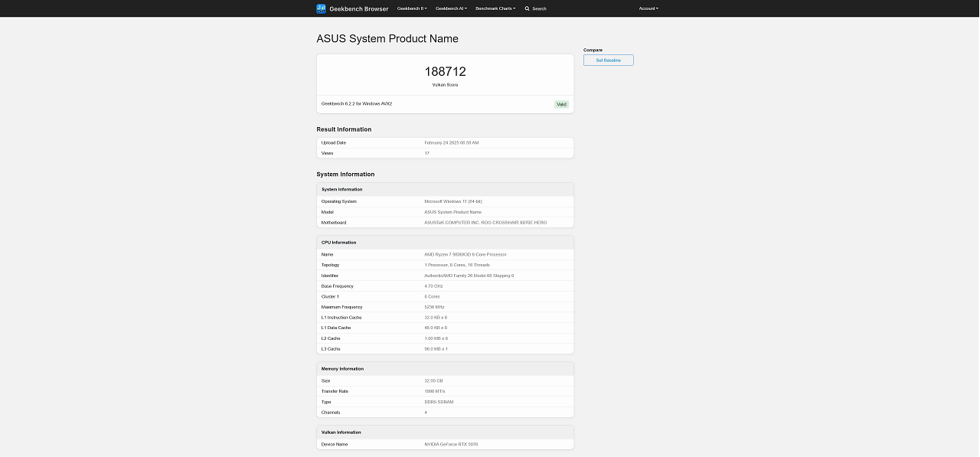Click the AMD Ryzen 7 9800X3D processor name
The image size is (980, 457).
[x=465, y=254]
